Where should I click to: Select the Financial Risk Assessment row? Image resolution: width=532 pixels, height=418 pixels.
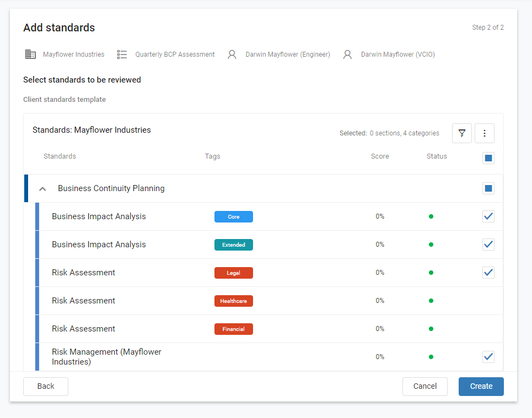269,329
